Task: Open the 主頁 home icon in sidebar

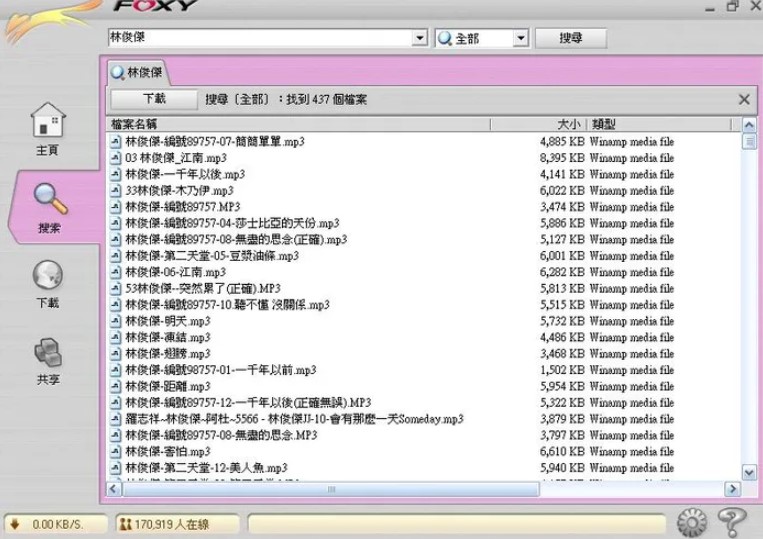Action: point(47,122)
